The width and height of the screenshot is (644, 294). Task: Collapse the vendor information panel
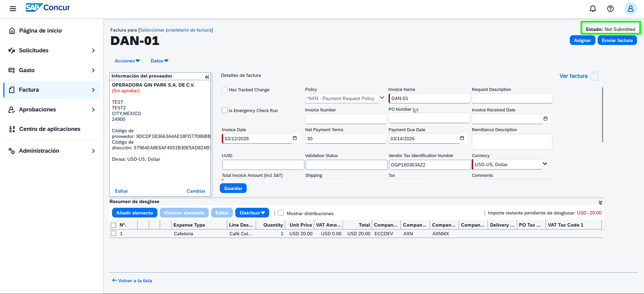point(207,77)
